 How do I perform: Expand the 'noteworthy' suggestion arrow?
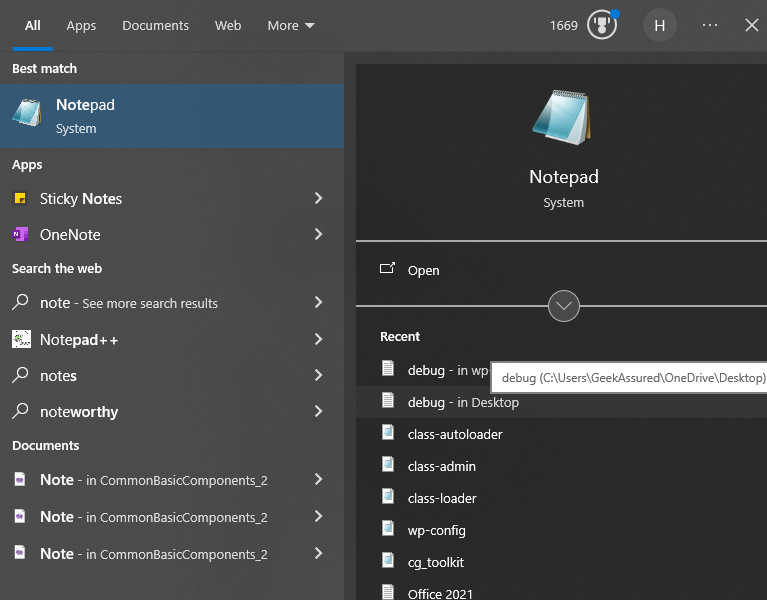click(318, 411)
